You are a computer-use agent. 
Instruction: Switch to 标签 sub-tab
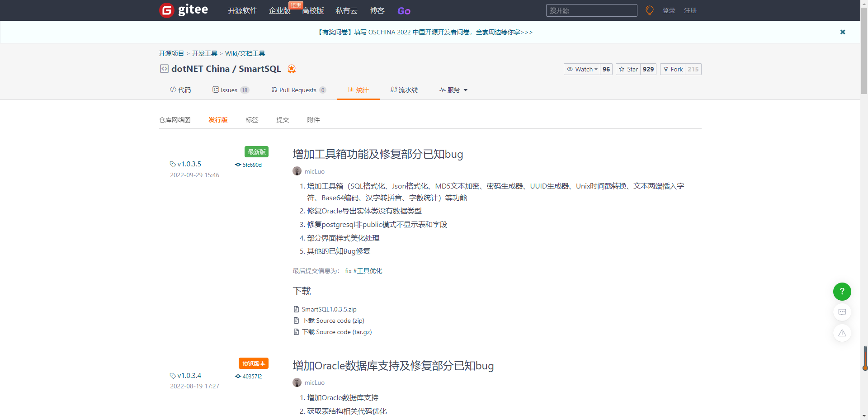[x=252, y=120]
